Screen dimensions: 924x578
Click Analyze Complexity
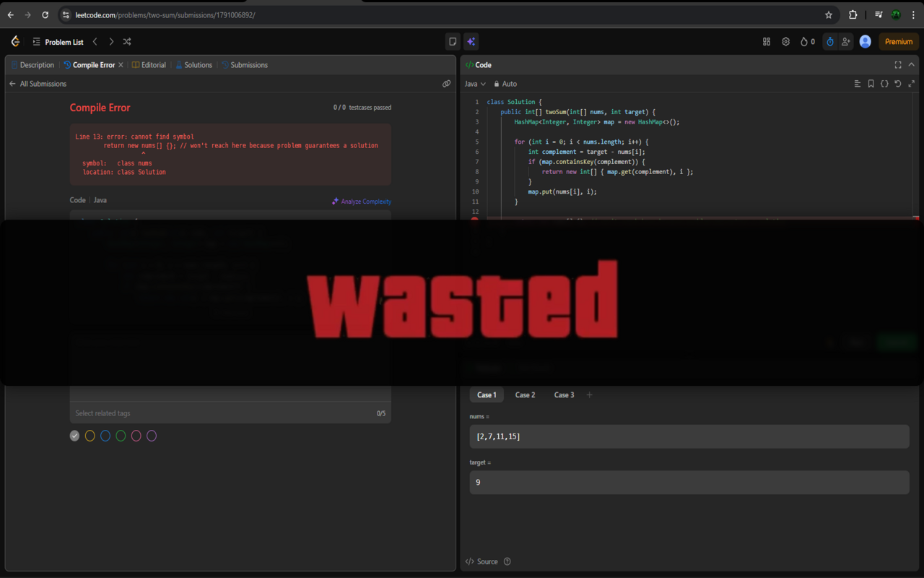pos(362,202)
